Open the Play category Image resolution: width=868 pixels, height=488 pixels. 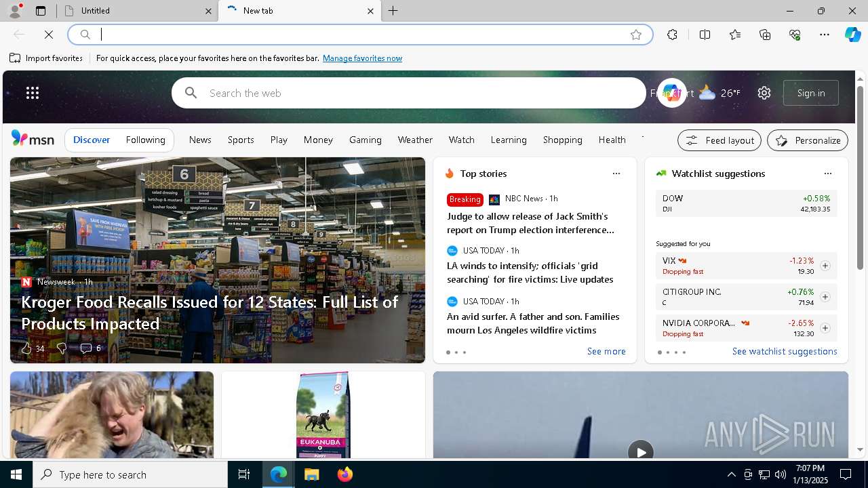[279, 140]
